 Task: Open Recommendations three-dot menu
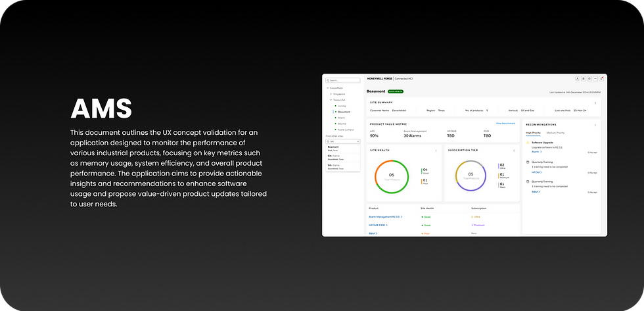coord(595,125)
